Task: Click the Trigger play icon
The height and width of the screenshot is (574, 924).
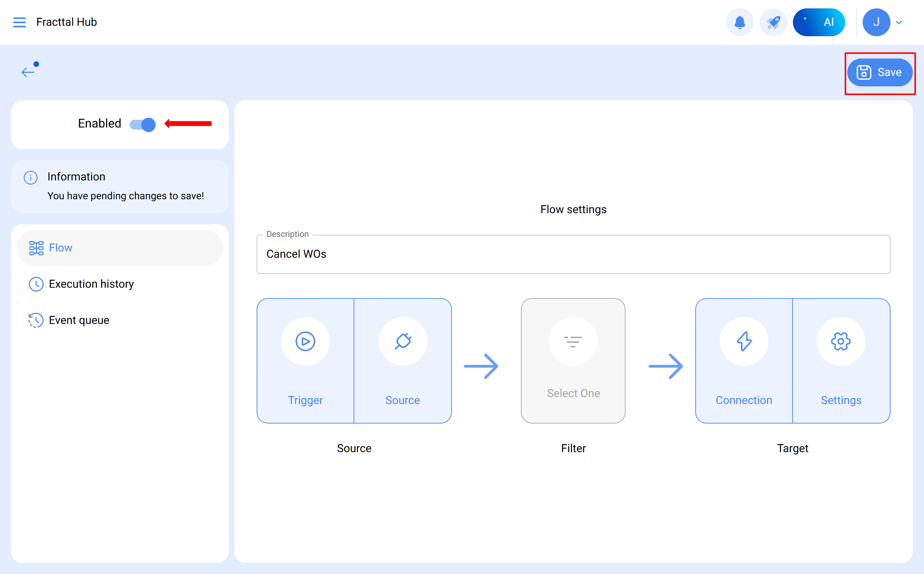Action: [305, 341]
